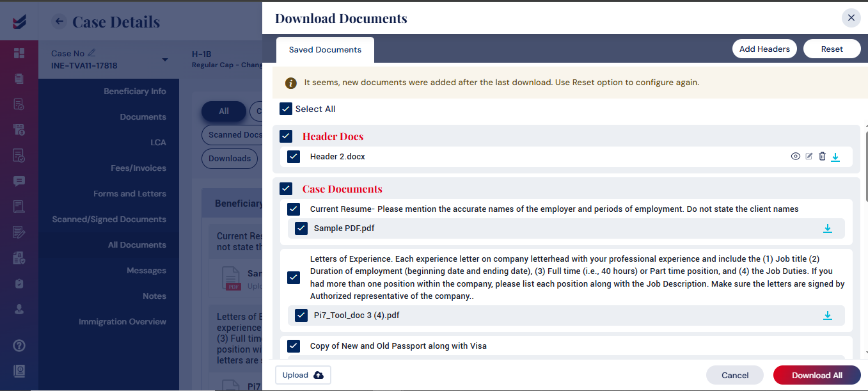The height and width of the screenshot is (391, 868).
Task: Click the Header 2.docx file name
Action: coord(338,156)
